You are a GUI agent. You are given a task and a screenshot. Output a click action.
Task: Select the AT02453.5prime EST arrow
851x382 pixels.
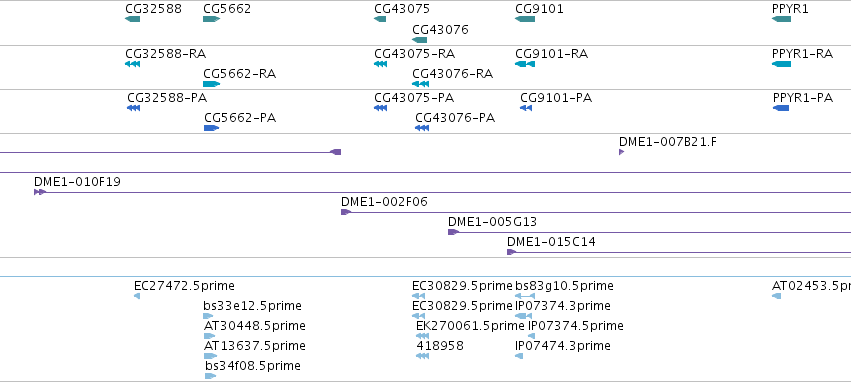[x=777, y=296]
